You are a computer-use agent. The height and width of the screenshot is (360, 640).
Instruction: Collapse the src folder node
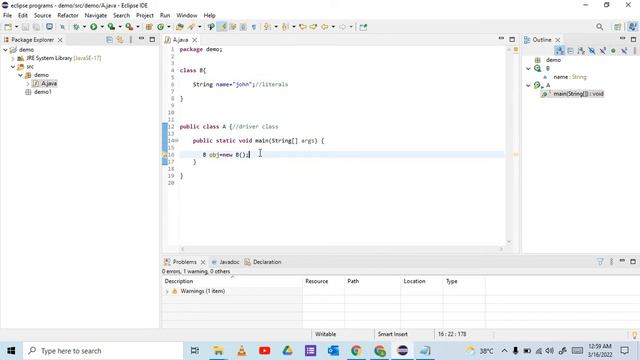[13, 67]
